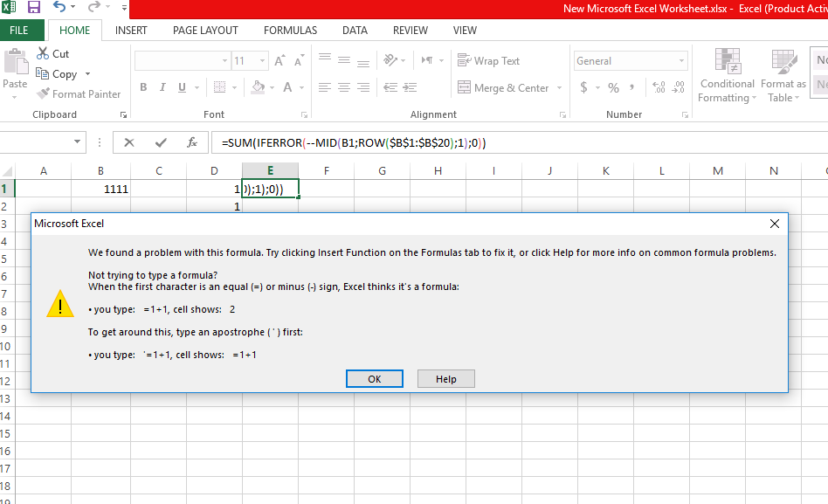828x504 pixels.
Task: Open Paste options arrow
Action: click(14, 97)
